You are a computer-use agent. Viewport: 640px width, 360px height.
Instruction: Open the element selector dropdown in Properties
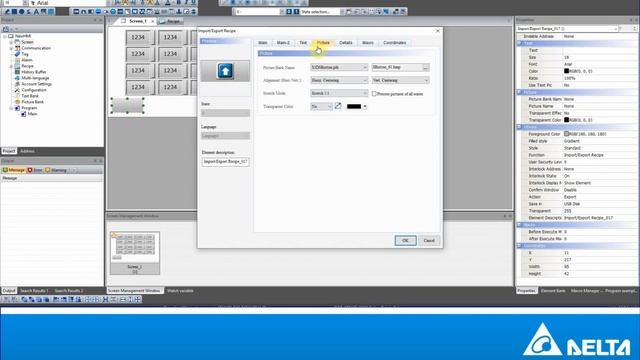point(615,29)
